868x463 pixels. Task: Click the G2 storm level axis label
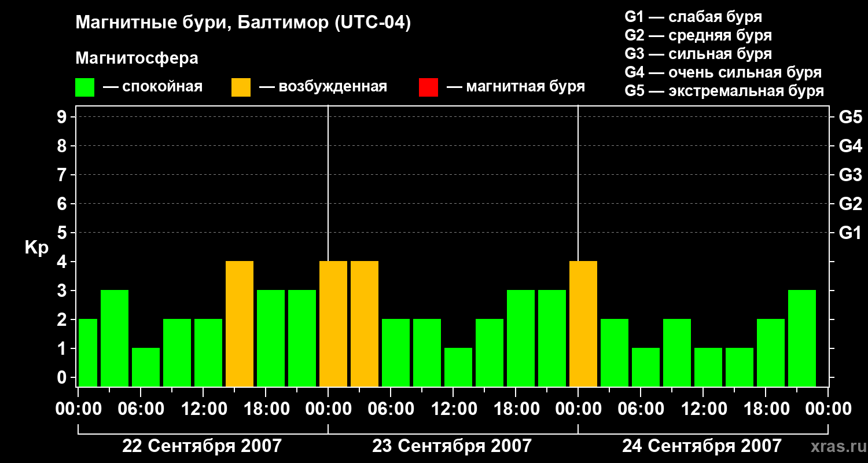click(x=850, y=204)
